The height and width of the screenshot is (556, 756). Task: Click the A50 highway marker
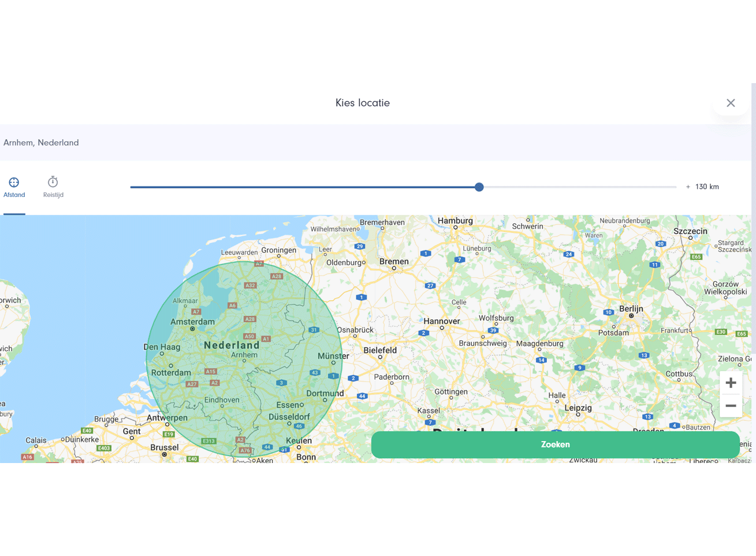(x=249, y=336)
